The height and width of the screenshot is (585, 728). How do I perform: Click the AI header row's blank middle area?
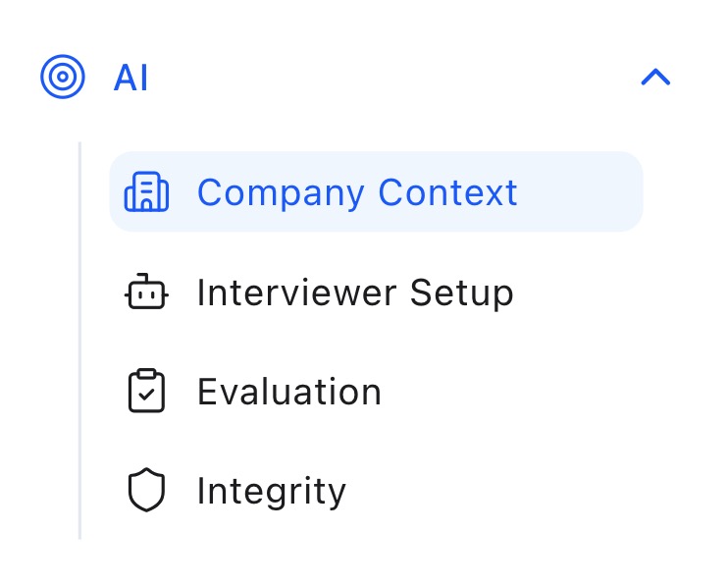click(x=392, y=77)
